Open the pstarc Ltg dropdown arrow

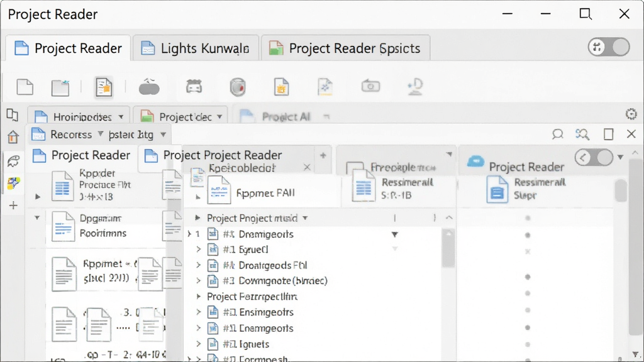coord(163,134)
